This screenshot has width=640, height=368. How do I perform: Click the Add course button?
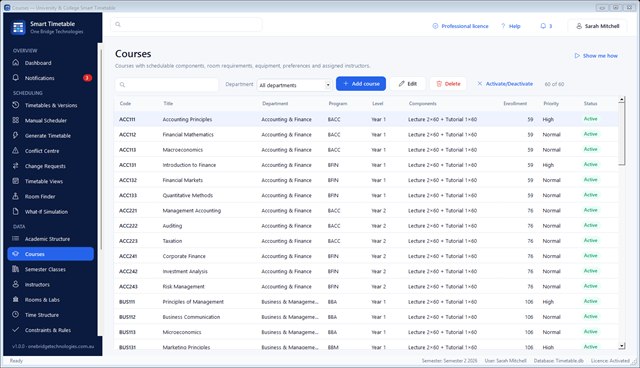pos(361,84)
